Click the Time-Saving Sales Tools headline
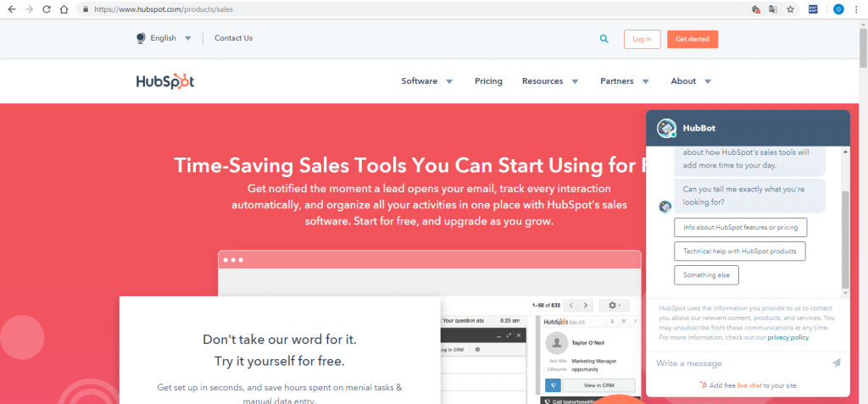The image size is (868, 404). point(410,165)
